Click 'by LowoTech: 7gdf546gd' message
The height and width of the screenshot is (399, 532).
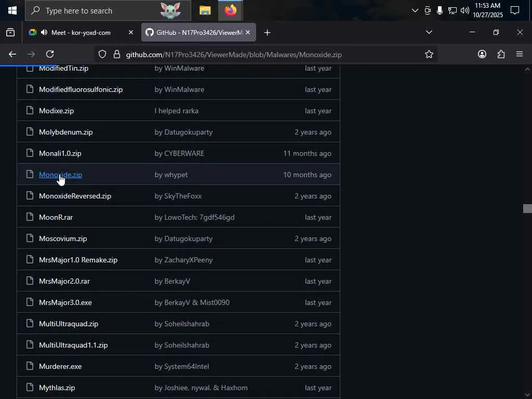coord(194,218)
